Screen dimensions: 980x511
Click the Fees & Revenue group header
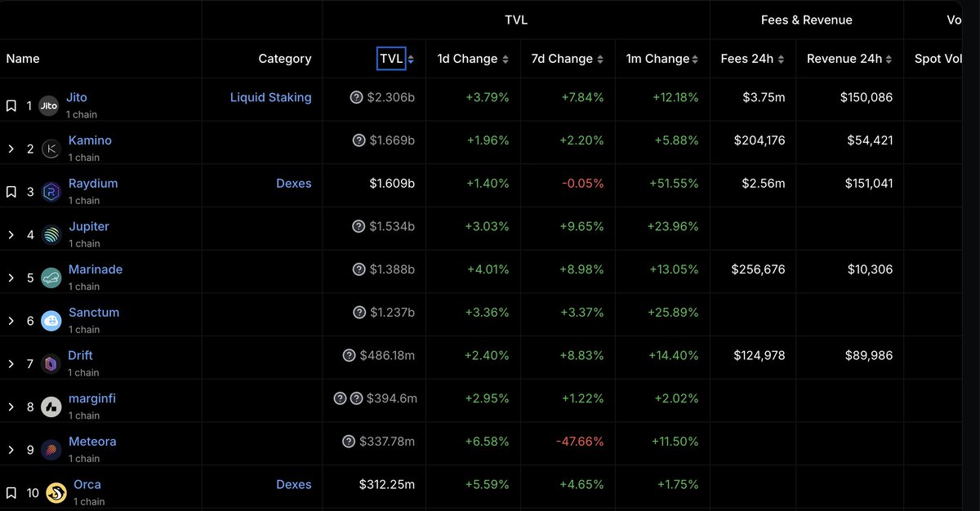coord(807,20)
